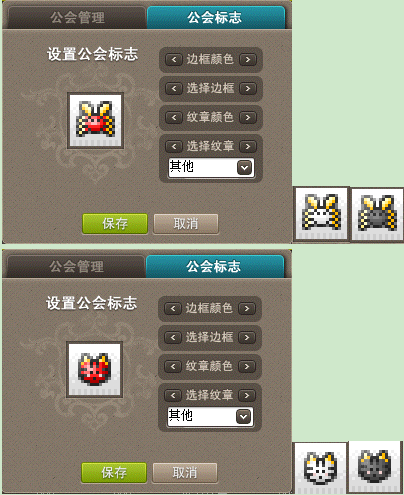Select the black crab emblem thumbnail
The image size is (404, 495).
(377, 214)
